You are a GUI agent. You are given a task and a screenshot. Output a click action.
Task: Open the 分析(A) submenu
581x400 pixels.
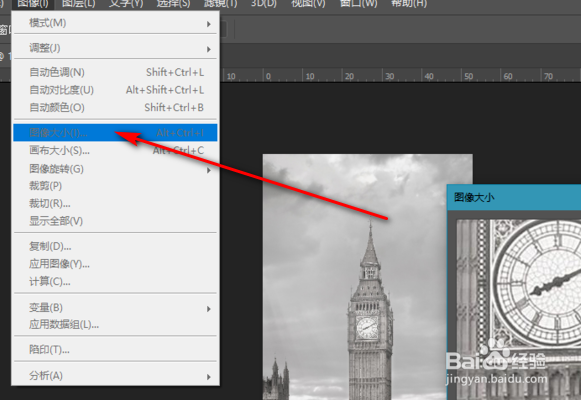tap(115, 376)
